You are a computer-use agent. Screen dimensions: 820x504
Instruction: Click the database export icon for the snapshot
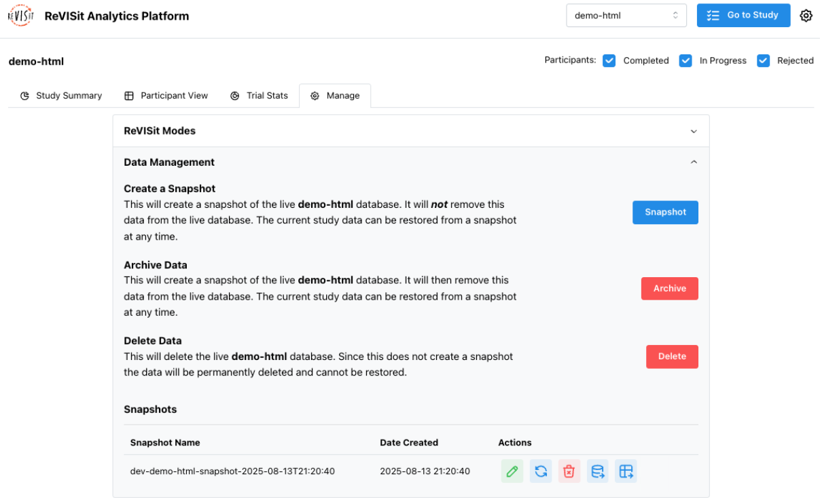pyautogui.click(x=598, y=471)
